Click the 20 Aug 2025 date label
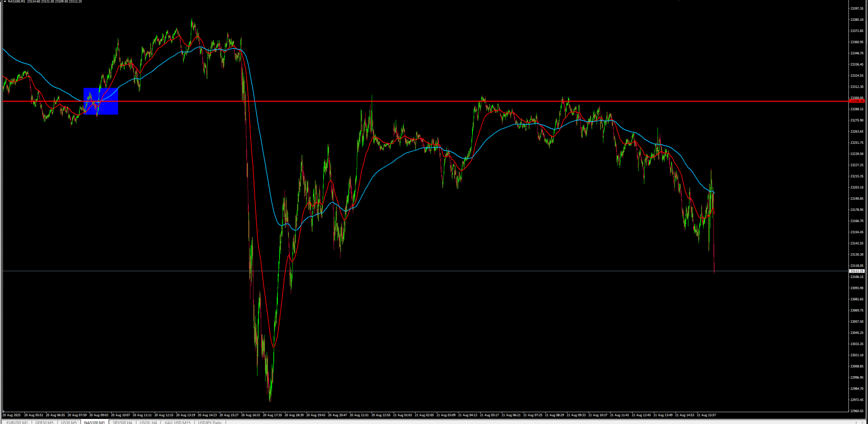 (x=12, y=415)
